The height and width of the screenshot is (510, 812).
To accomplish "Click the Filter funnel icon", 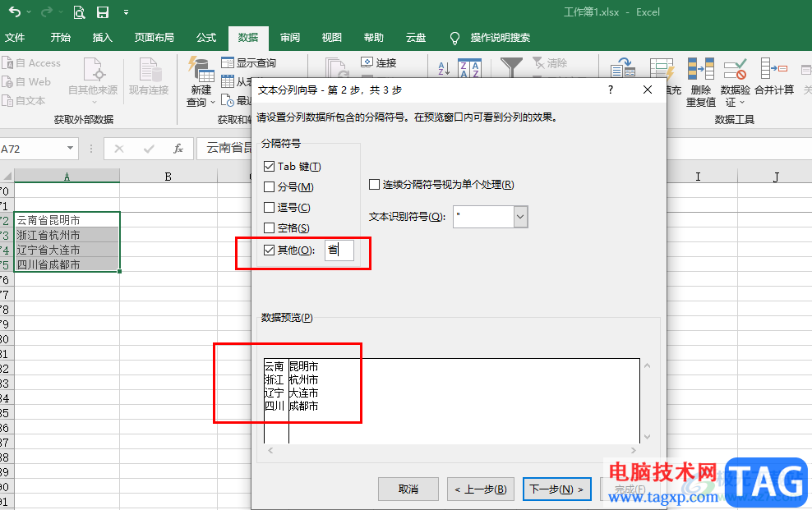I will [511, 67].
